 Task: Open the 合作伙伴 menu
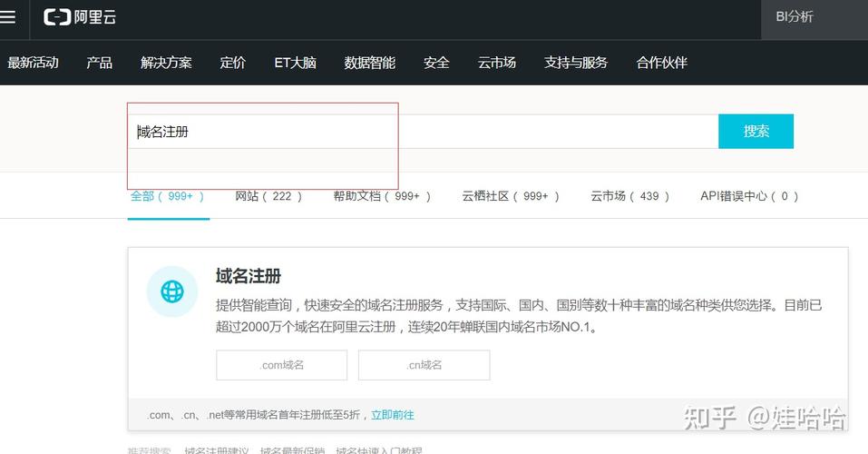[x=661, y=63]
